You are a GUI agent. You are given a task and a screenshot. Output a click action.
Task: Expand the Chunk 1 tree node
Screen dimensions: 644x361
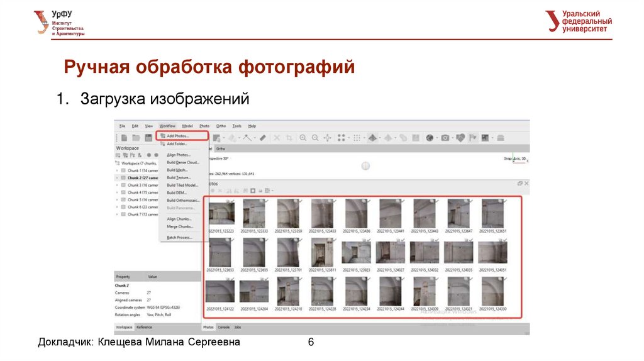pos(117,170)
